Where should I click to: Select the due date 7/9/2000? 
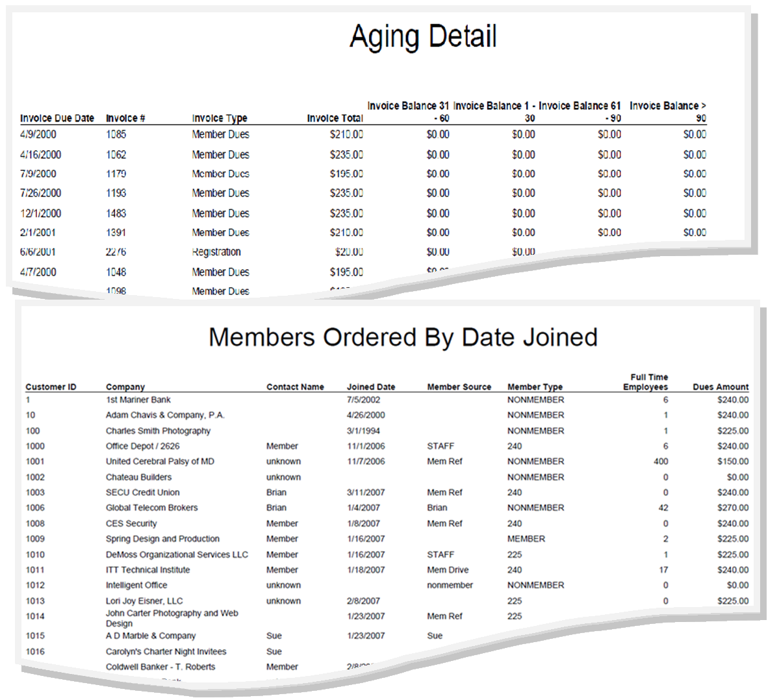pos(38,174)
